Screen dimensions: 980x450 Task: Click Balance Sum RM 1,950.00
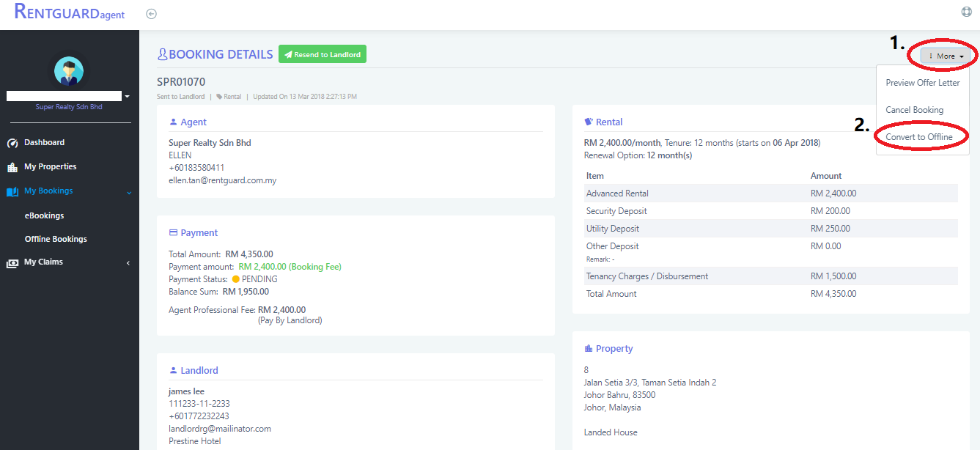coord(246,292)
